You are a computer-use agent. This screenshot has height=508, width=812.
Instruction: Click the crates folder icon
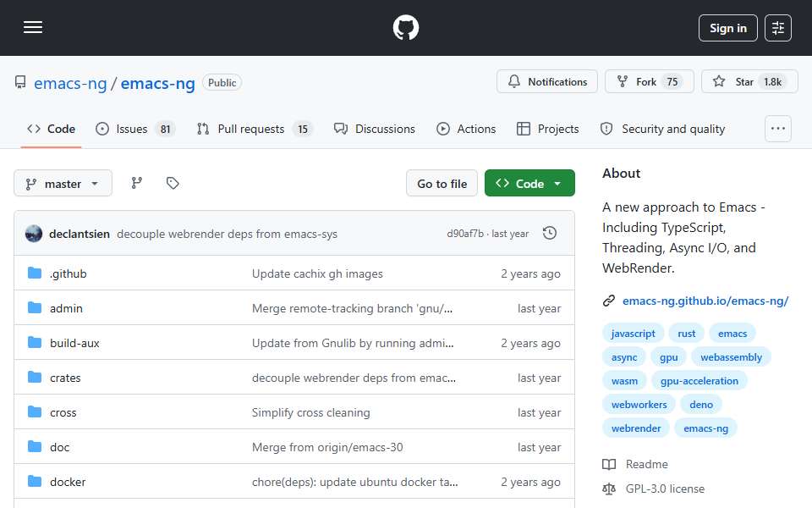tap(35, 378)
